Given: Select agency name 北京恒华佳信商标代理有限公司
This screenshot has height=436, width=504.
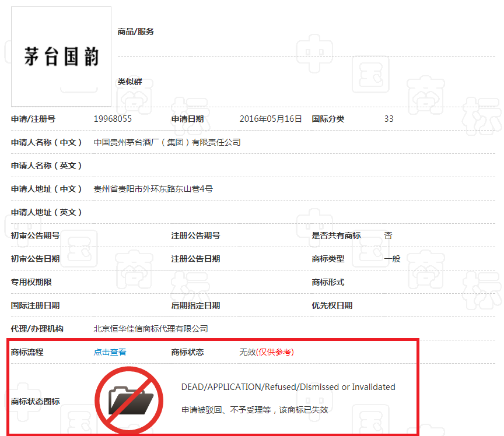Looking at the screenshot, I should click(150, 329).
